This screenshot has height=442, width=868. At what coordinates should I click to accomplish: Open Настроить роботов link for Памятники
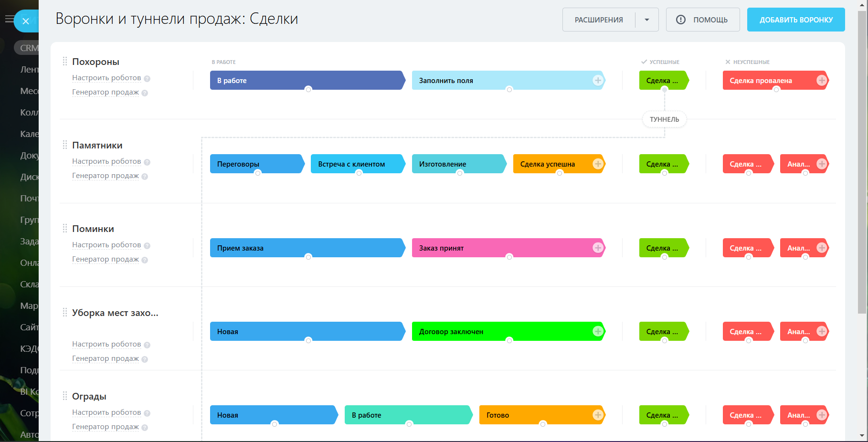[106, 161]
